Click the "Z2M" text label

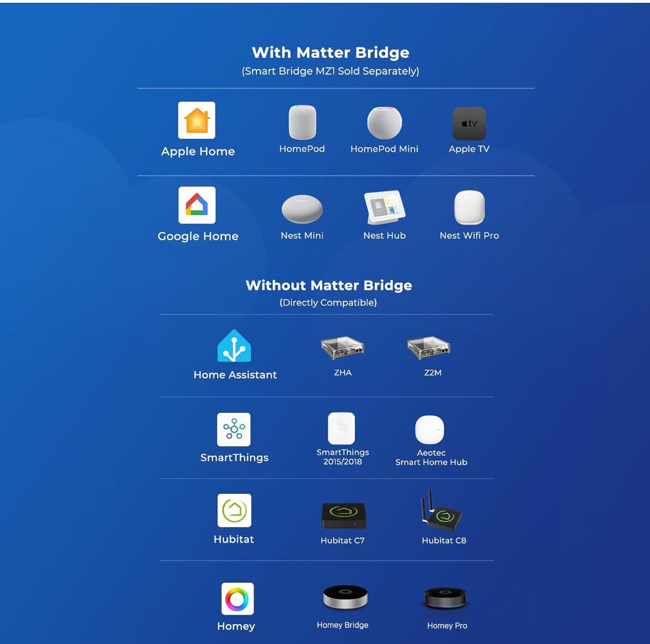point(433,372)
